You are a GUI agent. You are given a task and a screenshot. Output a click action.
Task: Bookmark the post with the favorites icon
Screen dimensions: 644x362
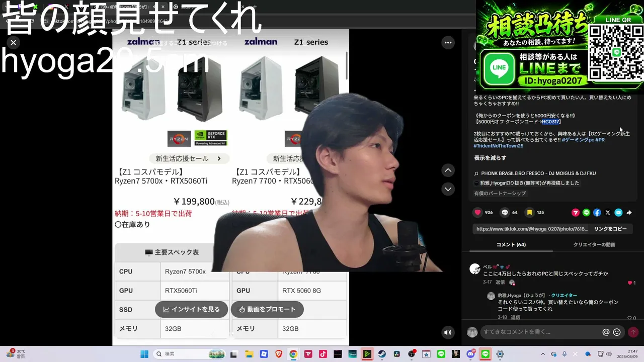click(529, 213)
